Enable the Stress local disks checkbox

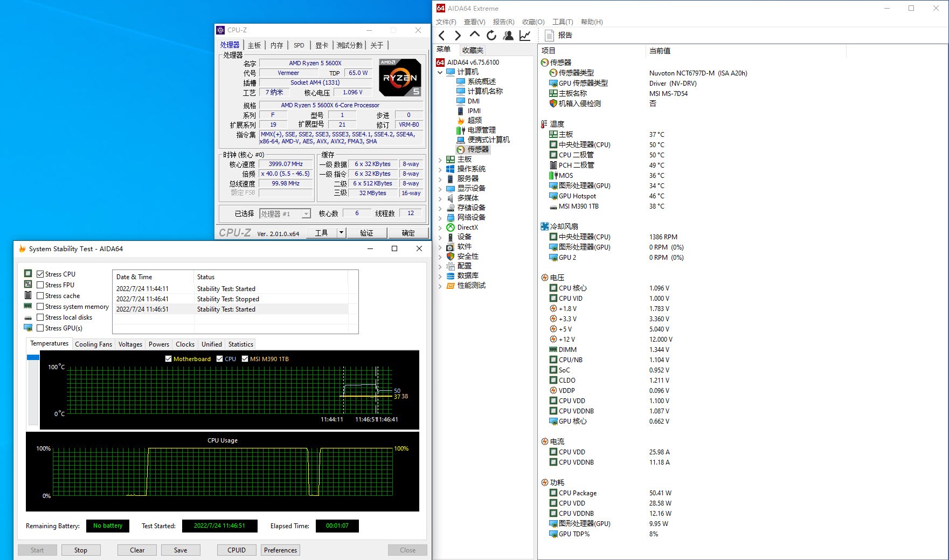(x=40, y=317)
